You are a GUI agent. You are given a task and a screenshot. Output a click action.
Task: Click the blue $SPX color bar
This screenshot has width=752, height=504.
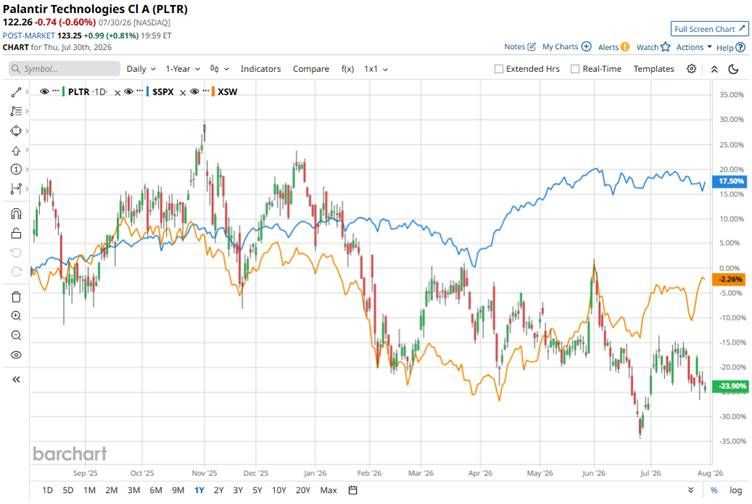point(148,91)
